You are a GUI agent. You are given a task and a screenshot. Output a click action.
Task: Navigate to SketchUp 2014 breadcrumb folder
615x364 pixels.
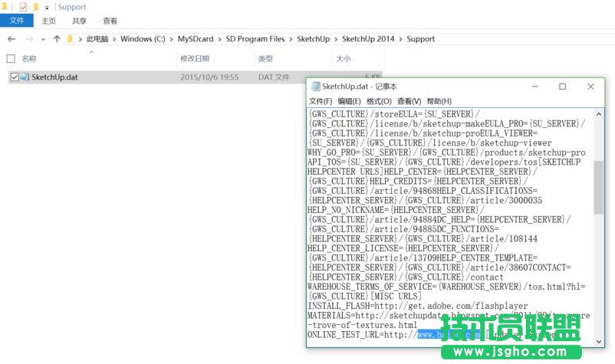click(x=368, y=39)
